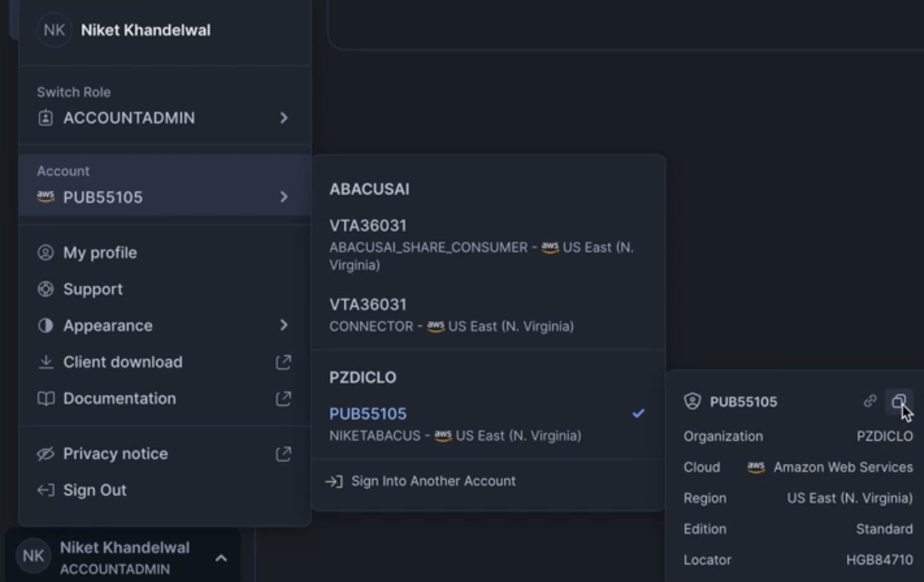The height and width of the screenshot is (582, 924).
Task: Expand the Appearance submenu chevron
Action: click(283, 325)
